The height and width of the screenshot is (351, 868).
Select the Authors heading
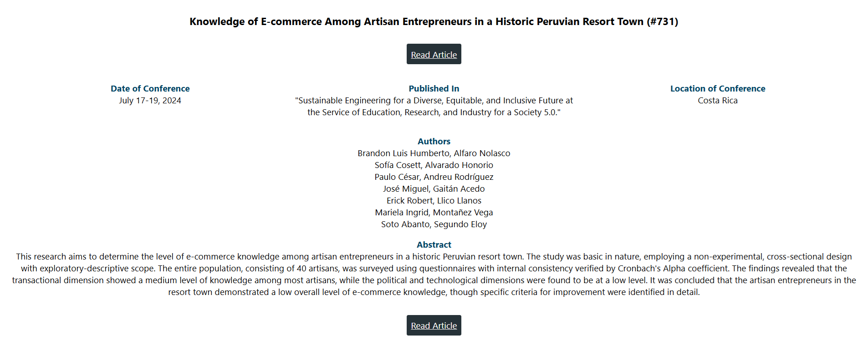(434, 142)
